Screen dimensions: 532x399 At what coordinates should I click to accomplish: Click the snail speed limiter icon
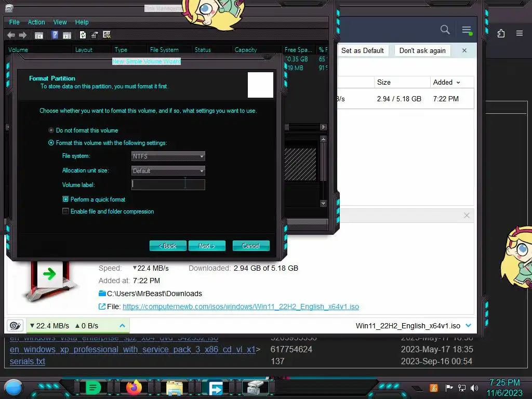pos(15,326)
